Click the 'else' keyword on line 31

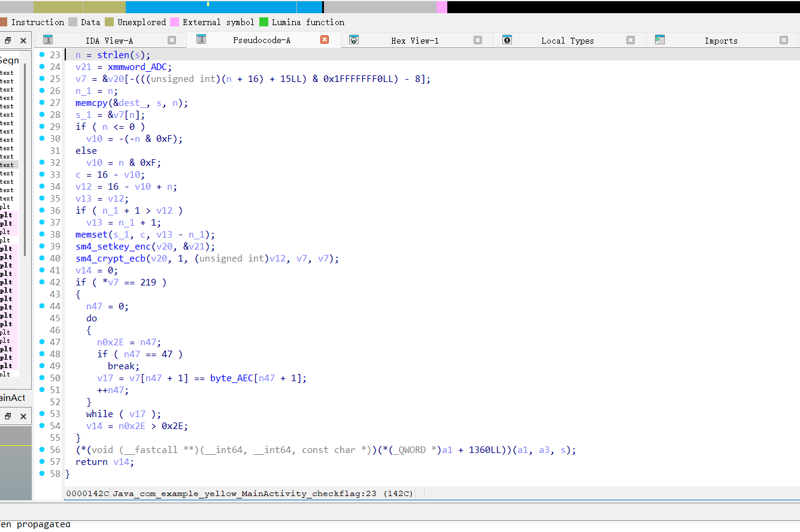[86, 151]
